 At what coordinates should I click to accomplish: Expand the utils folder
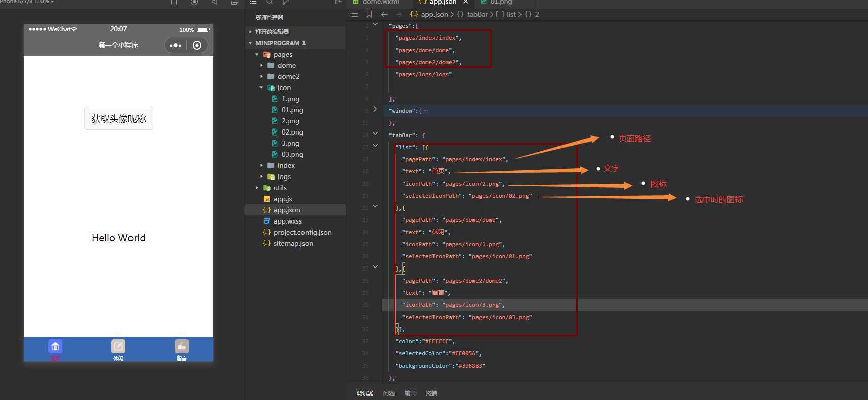click(x=295, y=188)
